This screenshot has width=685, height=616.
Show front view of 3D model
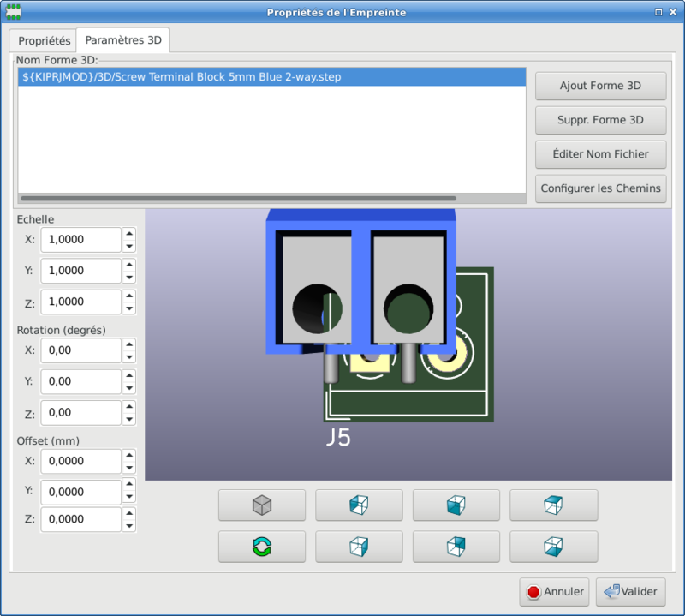(456, 505)
